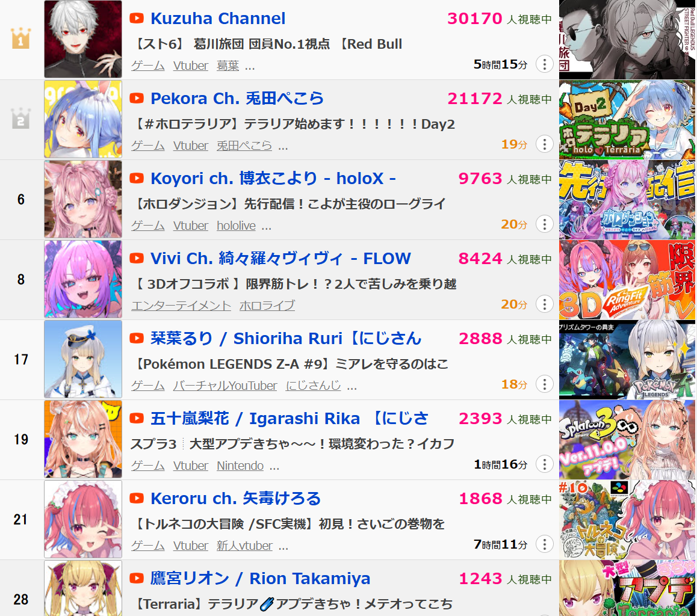Select the エンターテイメント tag under Vivi Ch.
This screenshot has height=616, width=697.
click(x=181, y=306)
